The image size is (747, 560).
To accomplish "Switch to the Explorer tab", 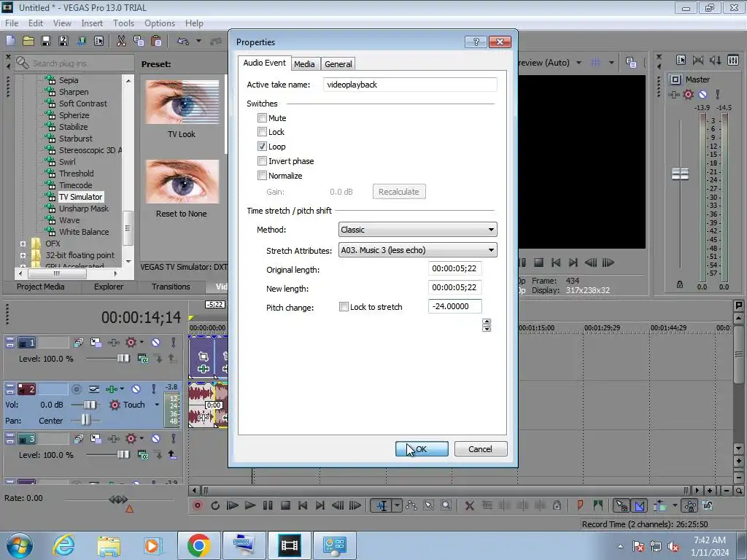I will [109, 287].
